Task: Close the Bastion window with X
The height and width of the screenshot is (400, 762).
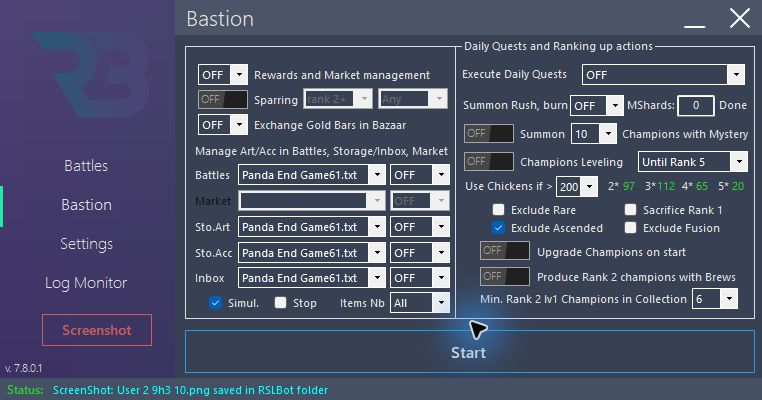Action: point(739,19)
